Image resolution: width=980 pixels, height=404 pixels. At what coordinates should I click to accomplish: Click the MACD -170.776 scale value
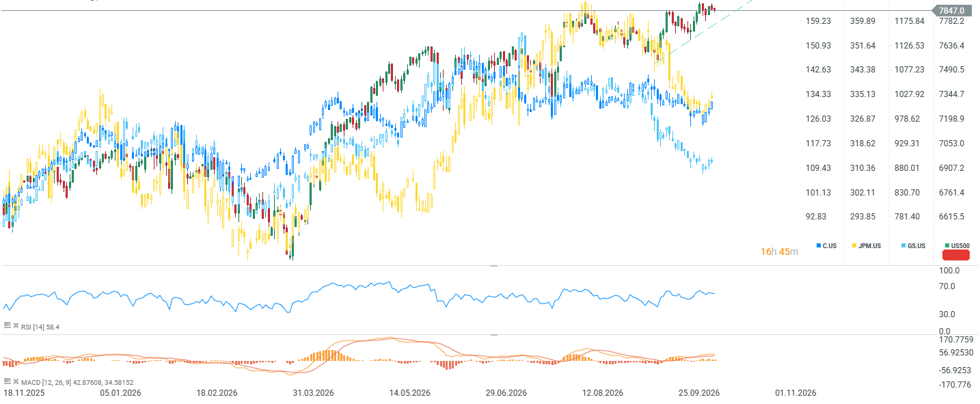point(955,385)
